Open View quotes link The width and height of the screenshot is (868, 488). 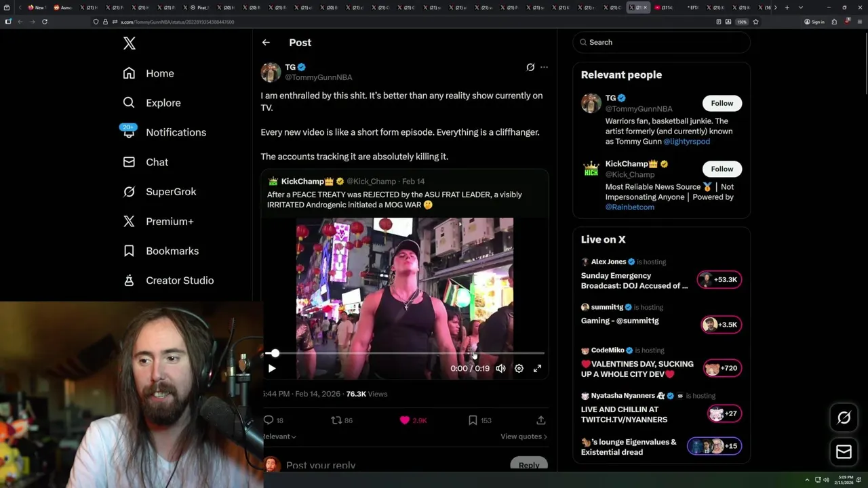tap(524, 436)
